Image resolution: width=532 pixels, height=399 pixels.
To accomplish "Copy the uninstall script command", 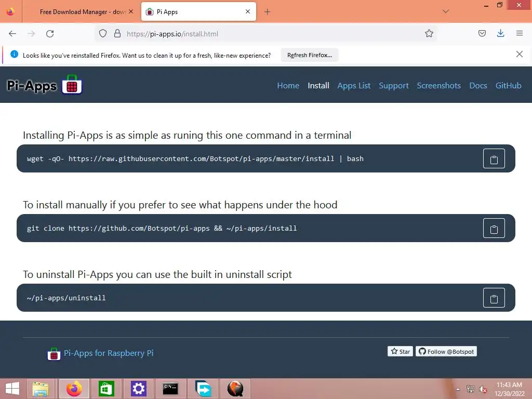I will tap(494, 298).
